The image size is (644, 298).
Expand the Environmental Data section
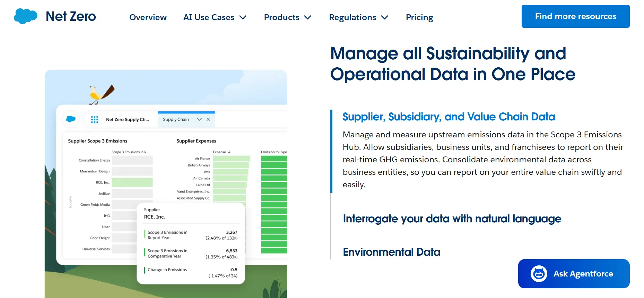pos(392,252)
